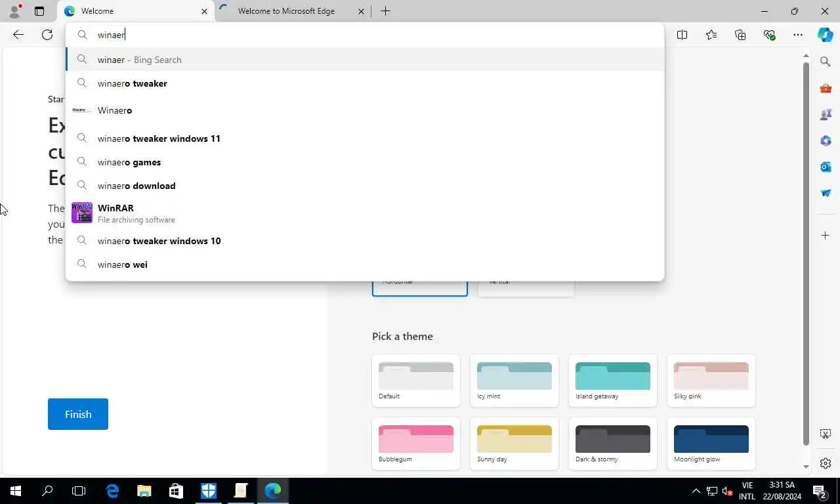This screenshot has width=840, height=504.
Task: Pick suggestion winaero games
Action: tap(365, 162)
